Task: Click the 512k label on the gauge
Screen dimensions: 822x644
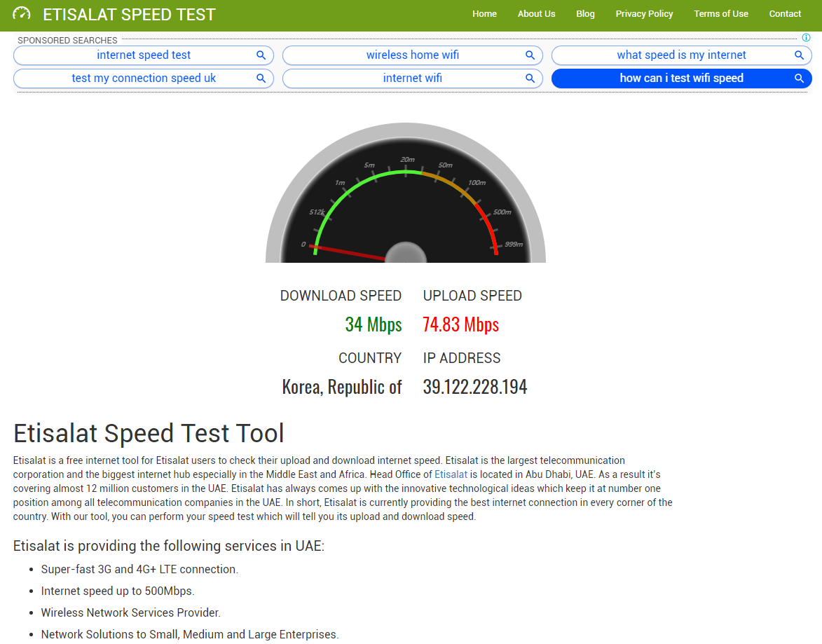Action: click(x=317, y=212)
